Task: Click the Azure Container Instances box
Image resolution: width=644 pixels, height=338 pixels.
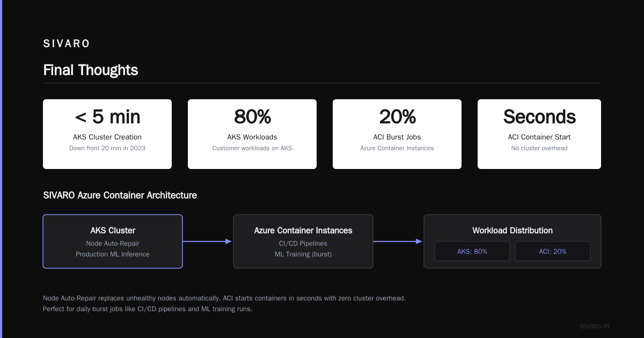Action: (x=303, y=241)
